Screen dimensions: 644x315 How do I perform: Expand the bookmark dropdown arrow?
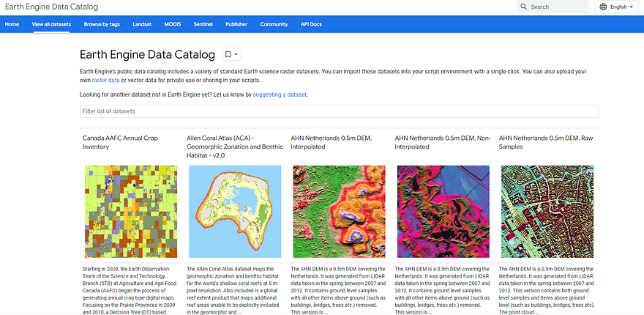pos(236,55)
